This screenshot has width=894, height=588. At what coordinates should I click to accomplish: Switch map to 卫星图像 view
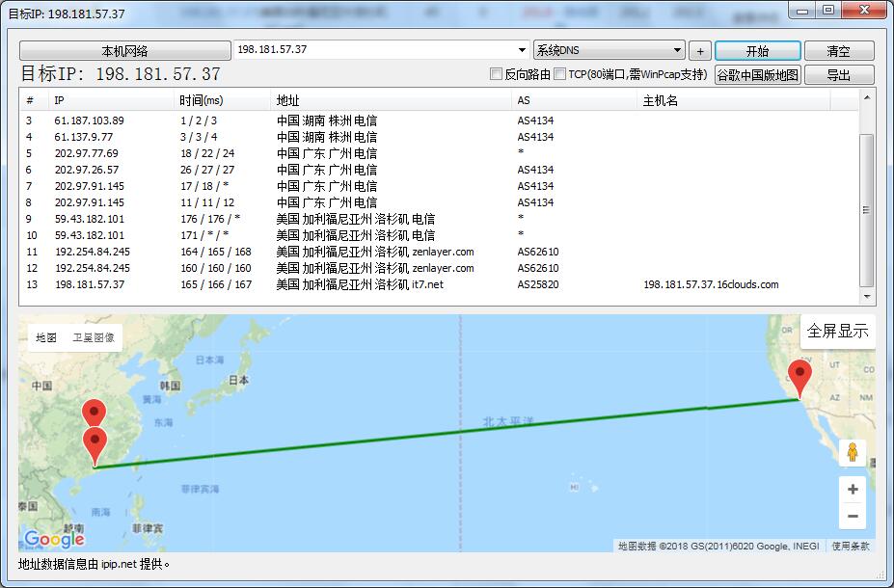coord(94,337)
